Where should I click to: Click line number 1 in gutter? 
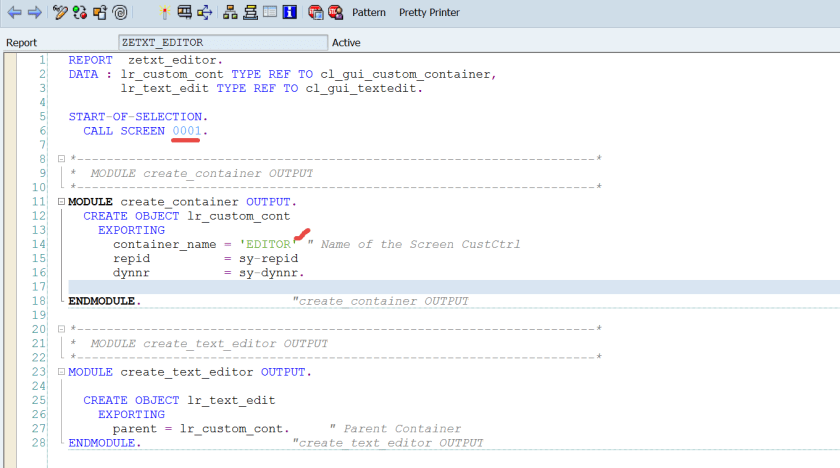(x=42, y=60)
